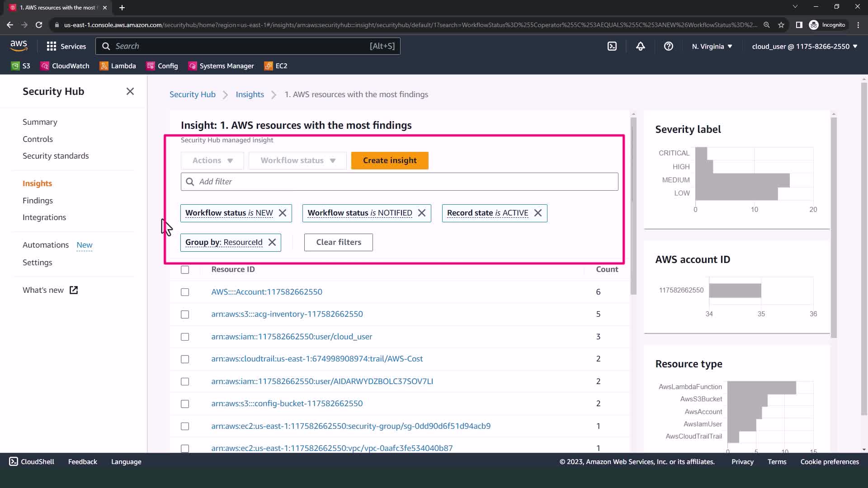Remove the Workflow status is NEW filter
The width and height of the screenshot is (868, 488).
pos(283,213)
